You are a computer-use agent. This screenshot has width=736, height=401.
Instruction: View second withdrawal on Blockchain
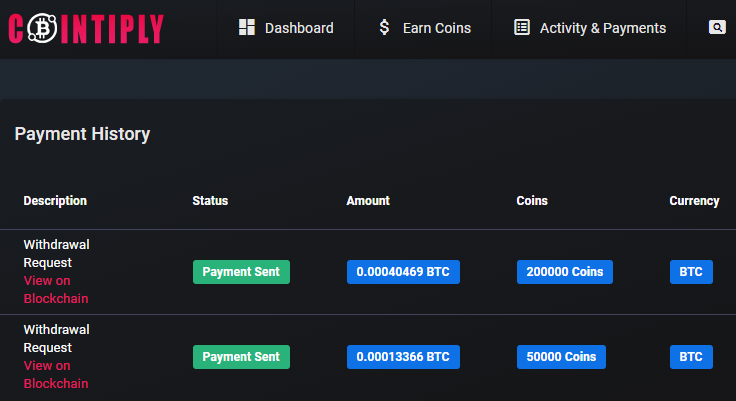coord(56,374)
